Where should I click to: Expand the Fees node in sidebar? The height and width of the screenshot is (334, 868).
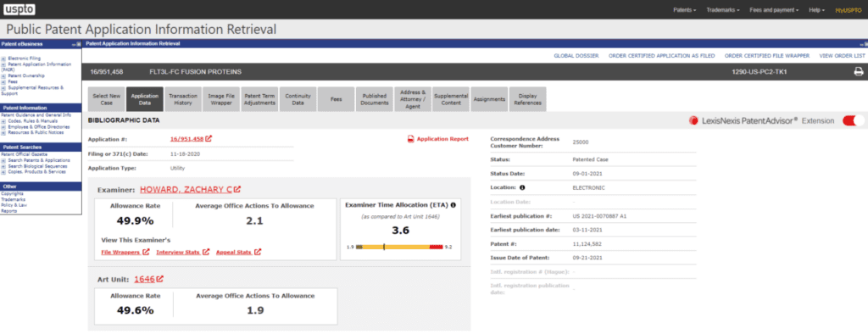[x=3, y=81]
